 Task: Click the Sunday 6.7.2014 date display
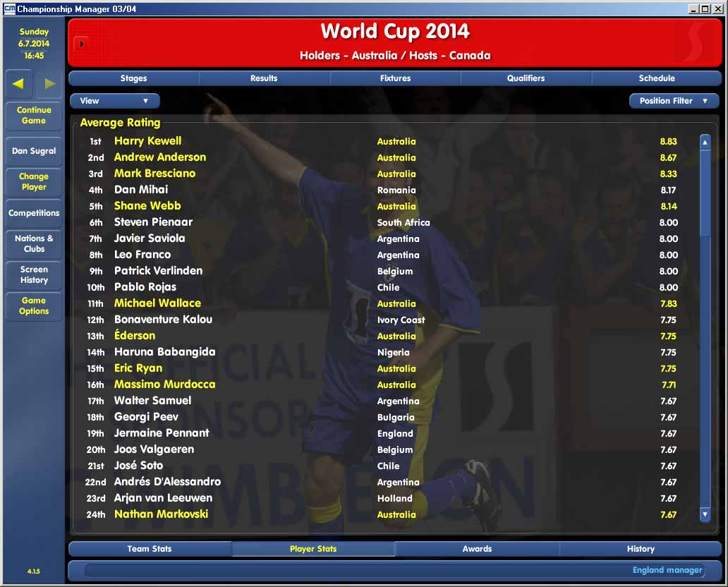pos(34,44)
